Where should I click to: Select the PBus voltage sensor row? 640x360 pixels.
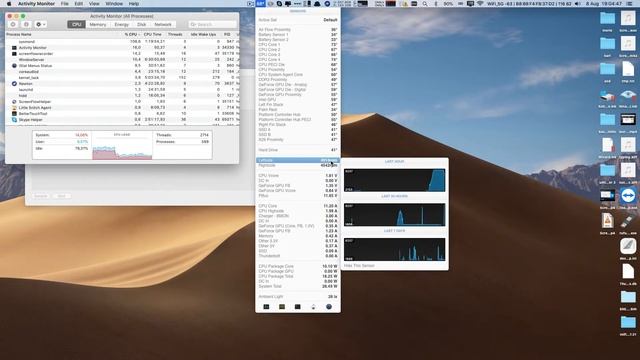[298, 196]
